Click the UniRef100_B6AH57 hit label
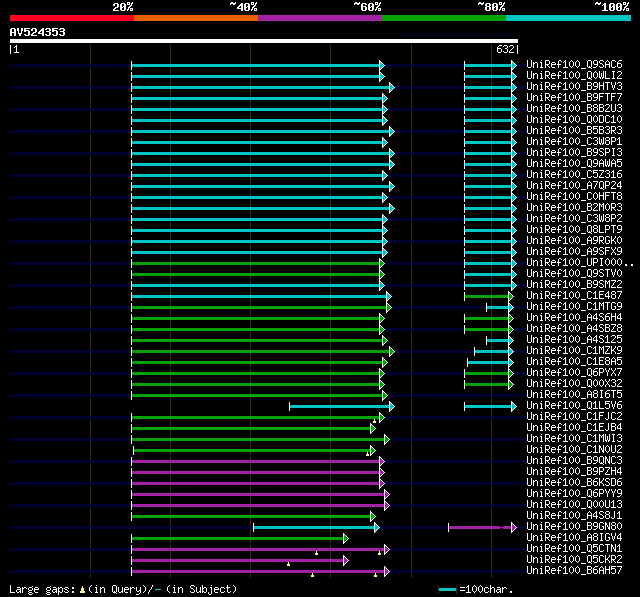Viewport: 640px width, 597px height. point(574,570)
